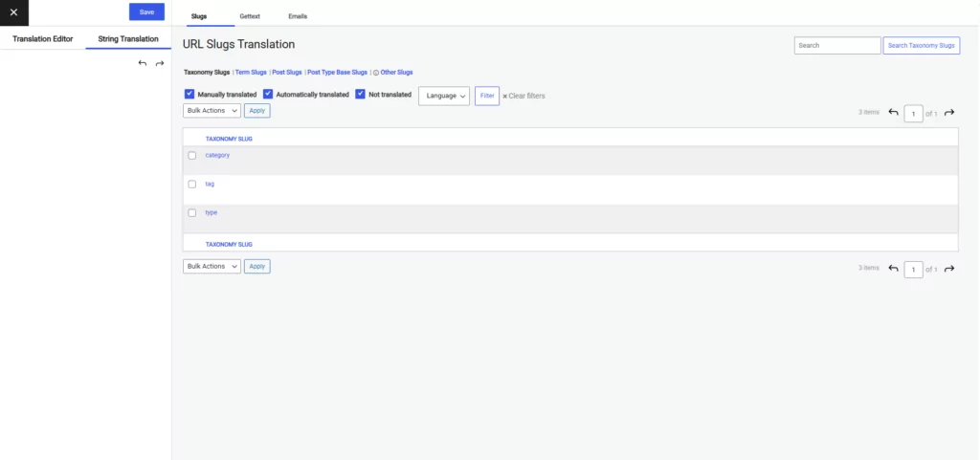Go to next page using top pagination arrow
Screen dimensions: 980x460
point(949,113)
